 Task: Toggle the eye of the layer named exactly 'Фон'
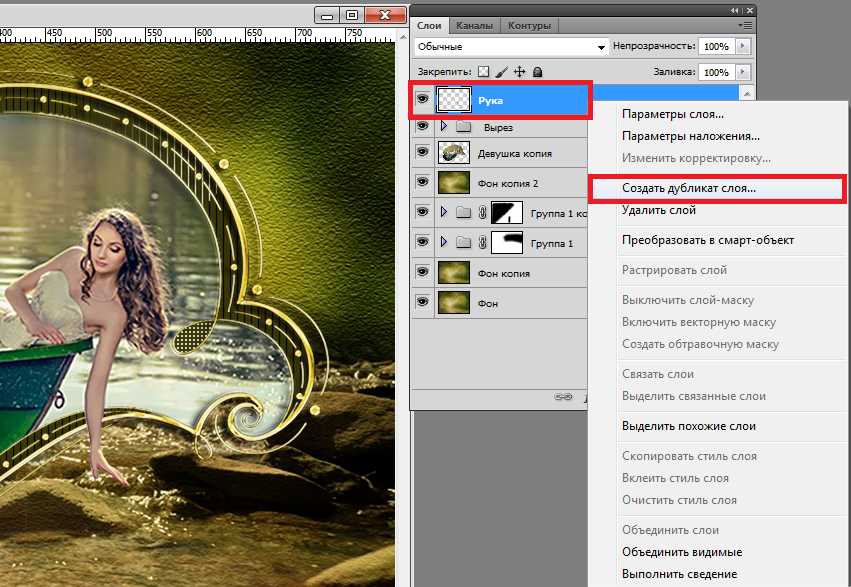422,302
